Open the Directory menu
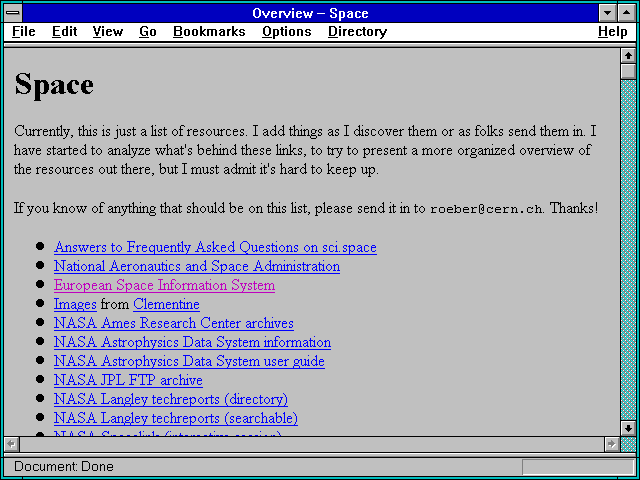Image resolution: width=640 pixels, height=480 pixels. 358,32
